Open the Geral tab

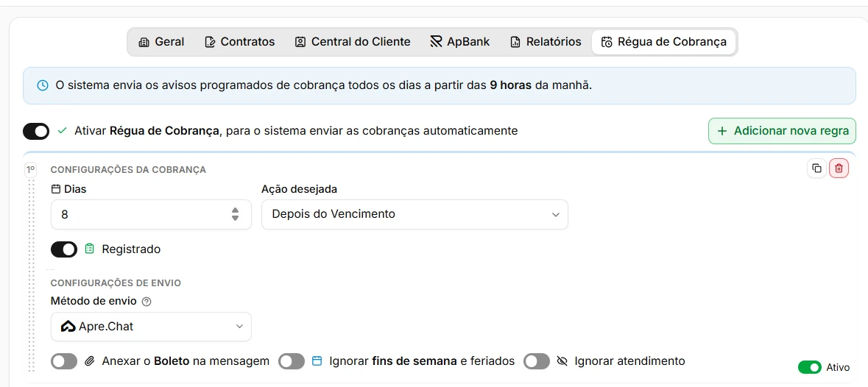[x=161, y=42]
